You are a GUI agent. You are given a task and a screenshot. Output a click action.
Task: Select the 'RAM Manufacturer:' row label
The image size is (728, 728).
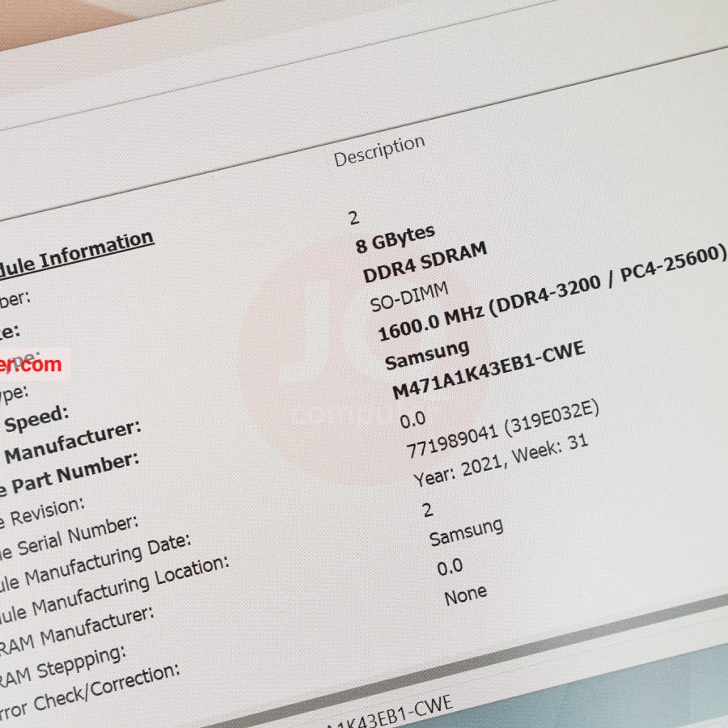[x=77, y=631]
